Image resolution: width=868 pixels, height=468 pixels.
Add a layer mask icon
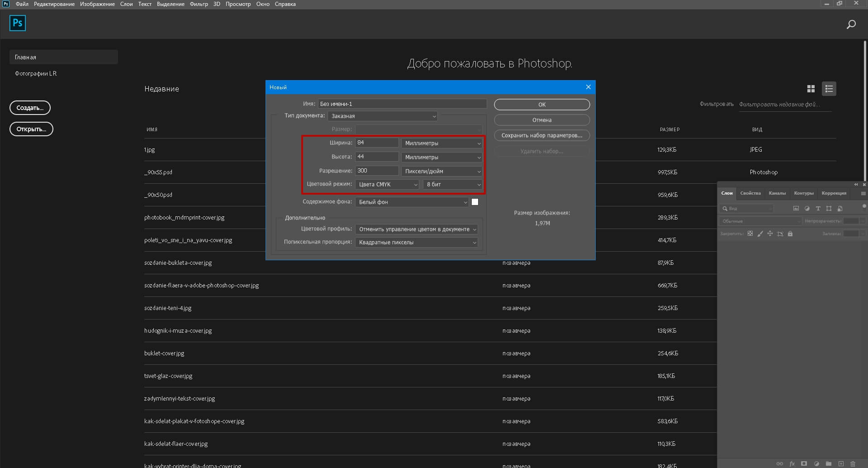(x=804, y=463)
